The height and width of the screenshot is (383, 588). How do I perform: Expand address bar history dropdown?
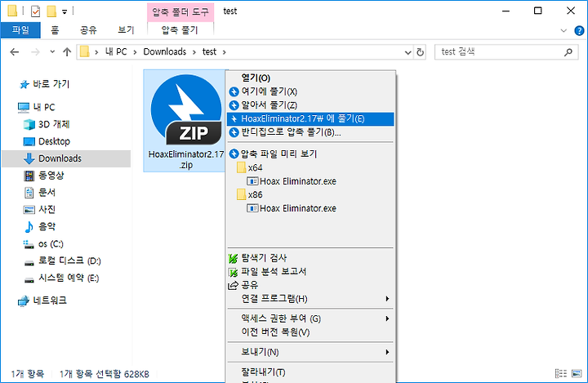click(408, 52)
